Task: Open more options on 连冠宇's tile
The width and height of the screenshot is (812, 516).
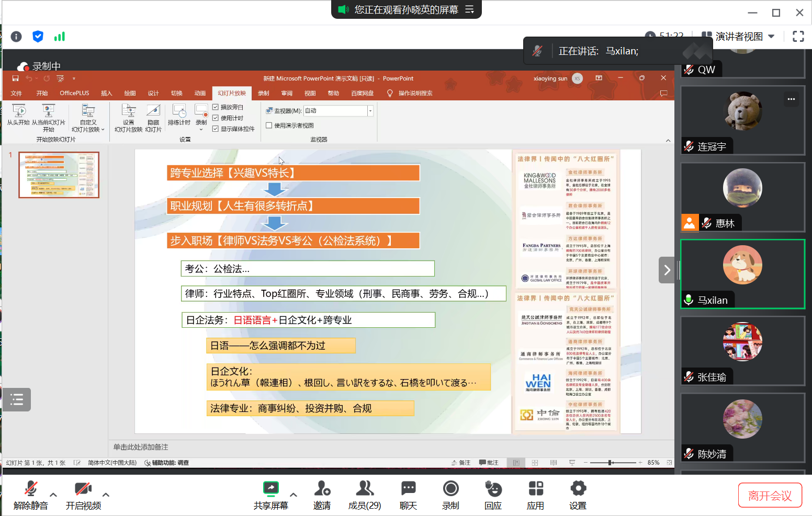Action: (791, 99)
